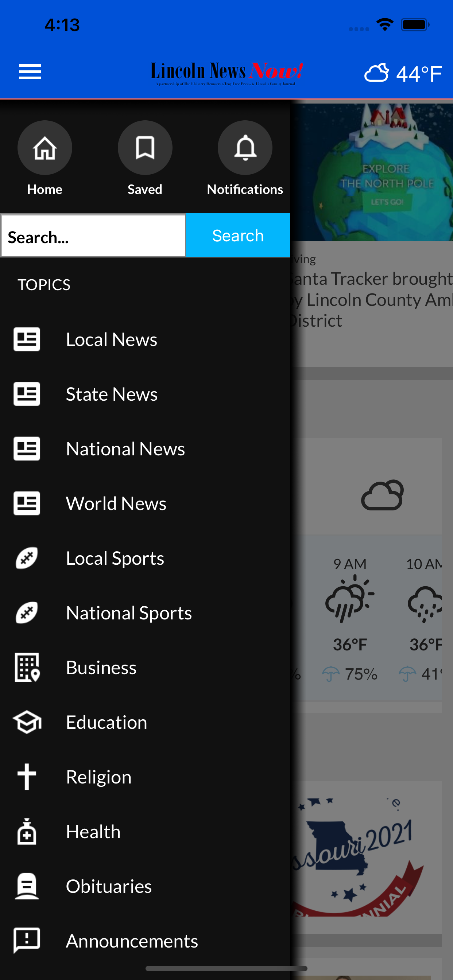453x980 pixels.
Task: Focus the Search... input field
Action: point(93,236)
